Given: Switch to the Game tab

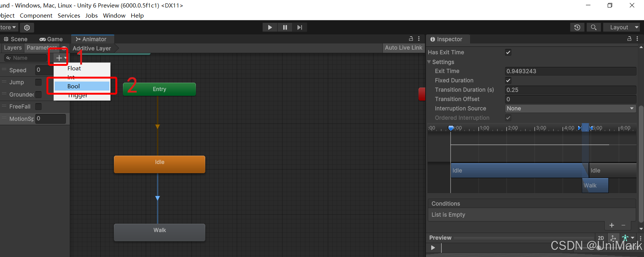Looking at the screenshot, I should (51, 39).
